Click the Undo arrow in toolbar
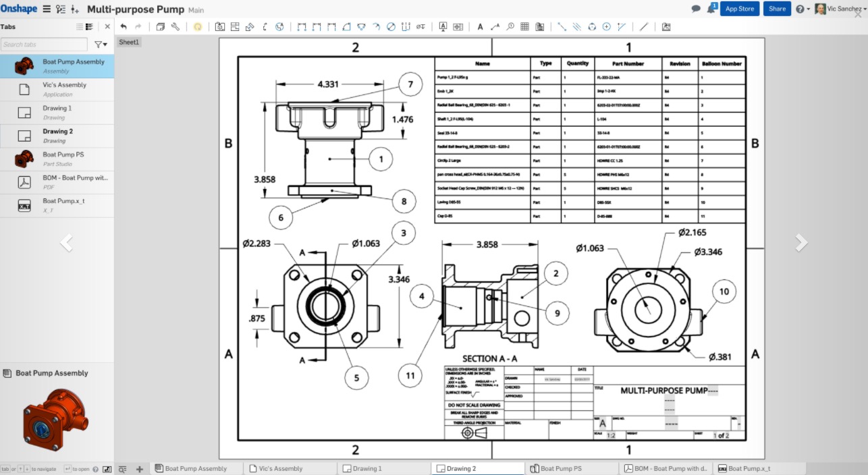This screenshot has width=868, height=475. 124,27
